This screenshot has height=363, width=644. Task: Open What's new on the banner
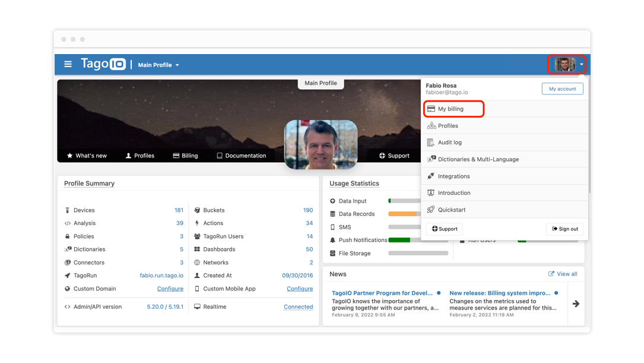tap(87, 156)
